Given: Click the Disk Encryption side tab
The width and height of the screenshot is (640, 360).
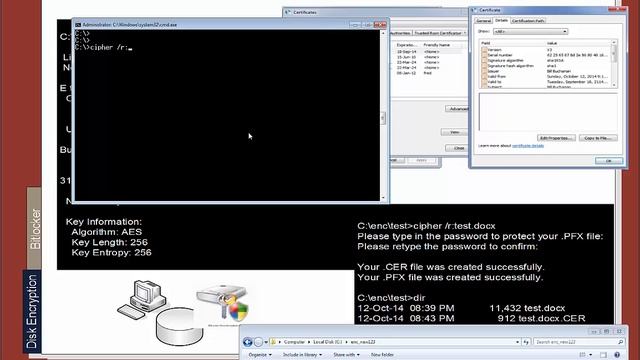Looking at the screenshot, I should (x=32, y=311).
